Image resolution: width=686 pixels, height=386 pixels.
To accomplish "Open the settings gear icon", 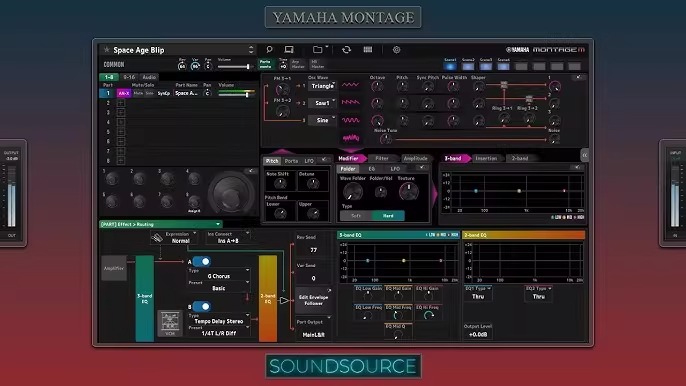I will coord(396,49).
